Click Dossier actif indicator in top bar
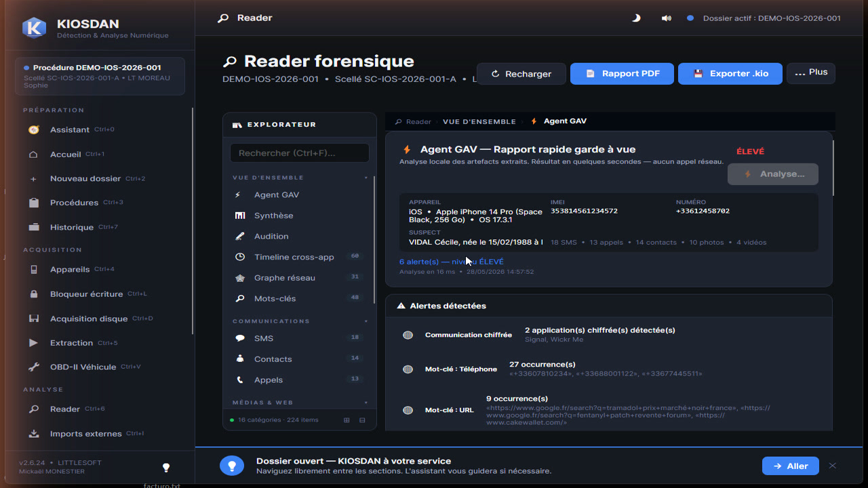This screenshot has width=868, height=488. tap(764, 18)
